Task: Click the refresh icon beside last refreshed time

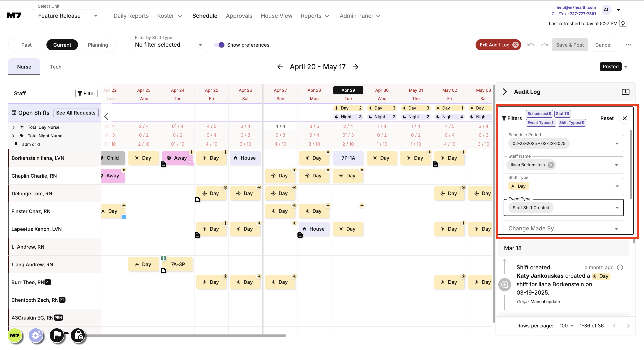Action: pos(623,23)
